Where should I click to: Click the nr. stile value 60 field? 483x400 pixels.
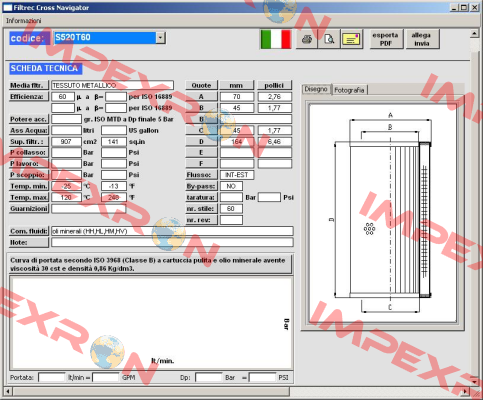231,209
